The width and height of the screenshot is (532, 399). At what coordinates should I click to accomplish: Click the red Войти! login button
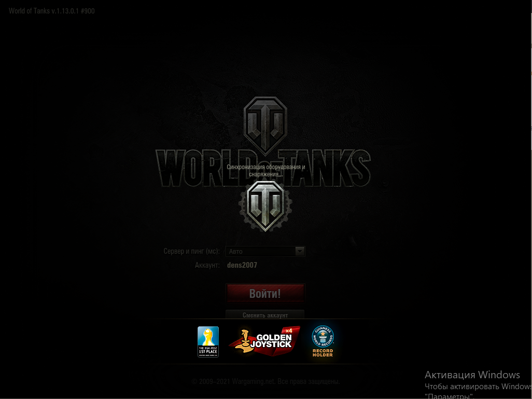point(265,293)
